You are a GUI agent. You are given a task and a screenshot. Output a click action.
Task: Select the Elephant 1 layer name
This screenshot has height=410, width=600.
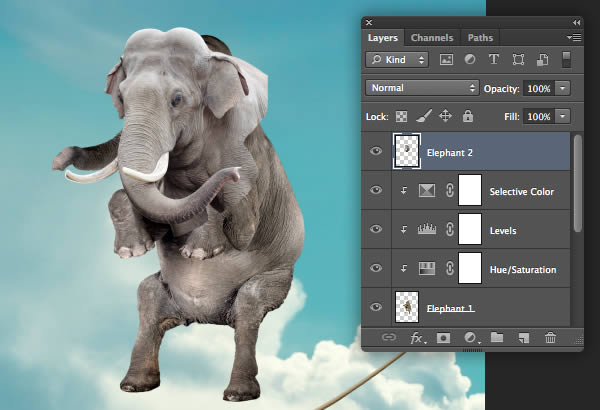[x=450, y=309]
